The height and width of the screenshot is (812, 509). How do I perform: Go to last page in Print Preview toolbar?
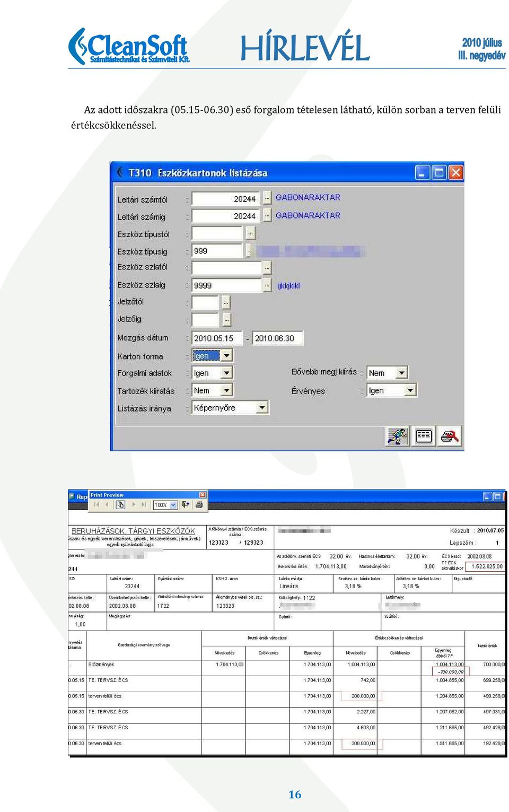[x=144, y=505]
